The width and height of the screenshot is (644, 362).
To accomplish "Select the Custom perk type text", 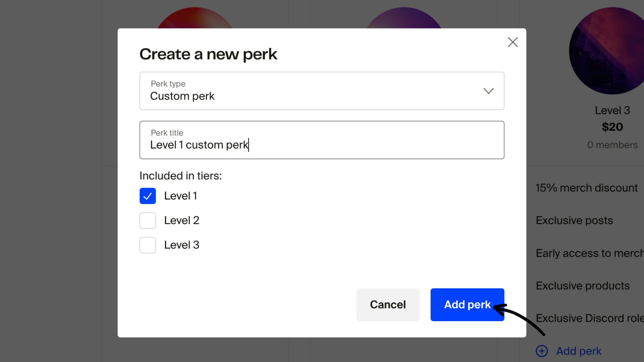I will 182,96.
